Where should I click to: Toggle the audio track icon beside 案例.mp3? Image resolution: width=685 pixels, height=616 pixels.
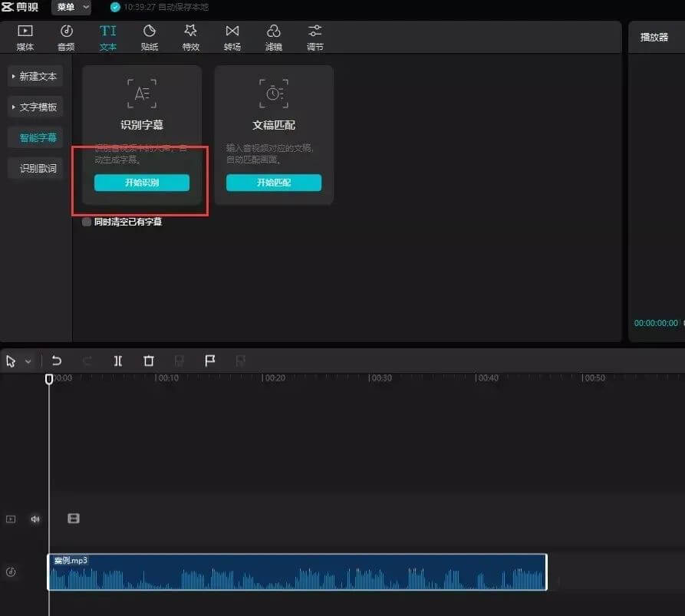coord(11,572)
